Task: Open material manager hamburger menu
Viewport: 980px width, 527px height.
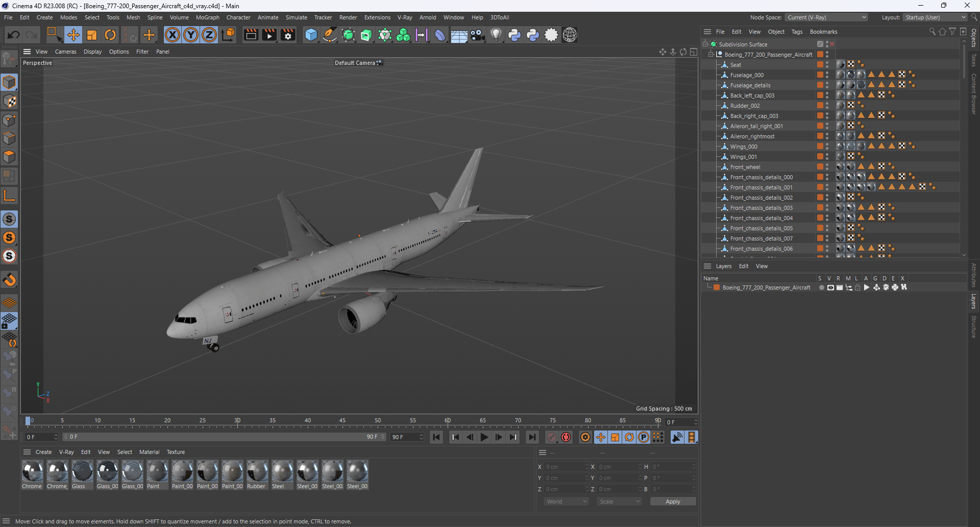Action: click(27, 452)
